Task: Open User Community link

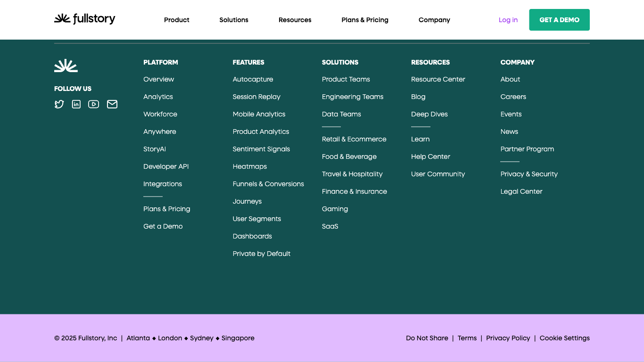Action: [x=438, y=174]
